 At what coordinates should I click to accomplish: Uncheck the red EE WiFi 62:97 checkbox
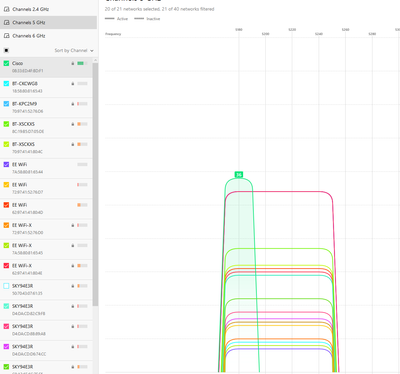pos(6,205)
